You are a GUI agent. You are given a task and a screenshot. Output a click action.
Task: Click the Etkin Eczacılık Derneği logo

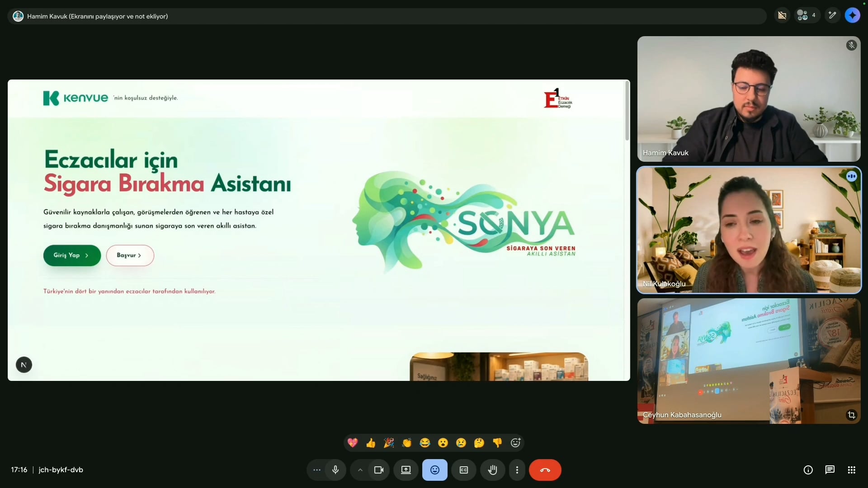[558, 98]
